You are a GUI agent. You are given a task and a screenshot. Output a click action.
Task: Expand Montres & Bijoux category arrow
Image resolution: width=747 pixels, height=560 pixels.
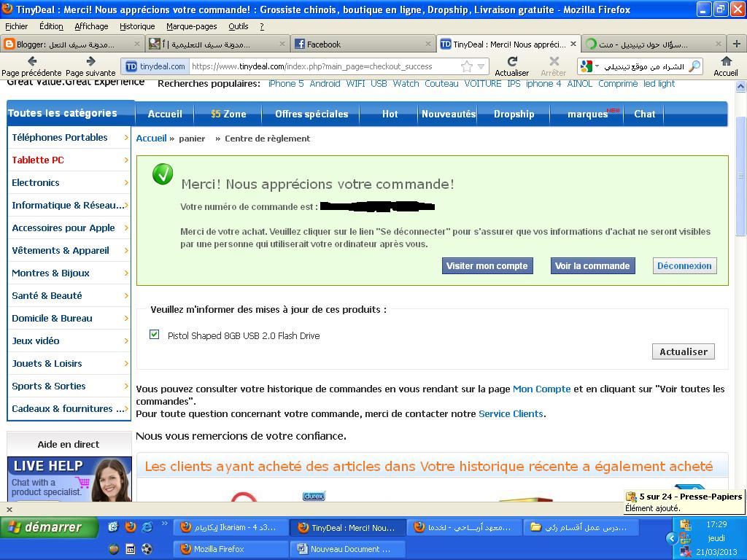126,273
